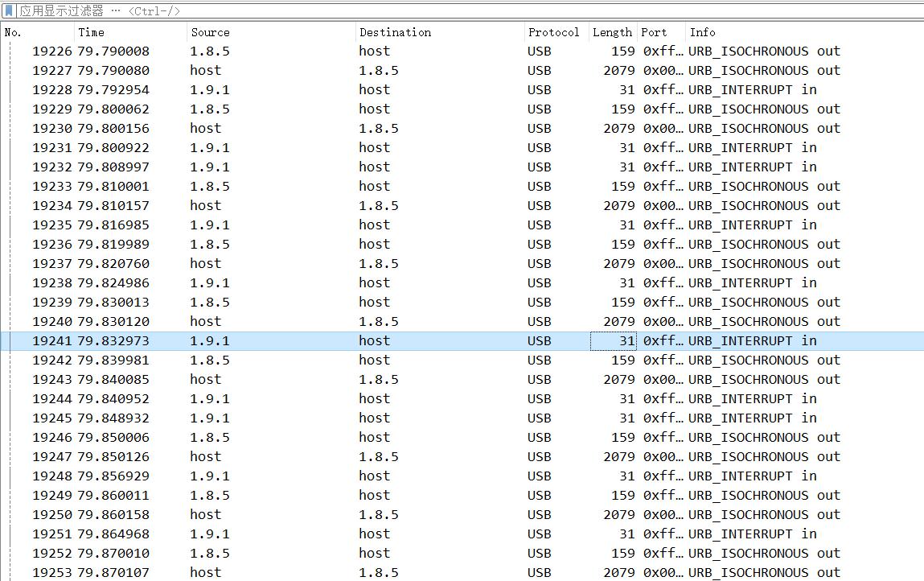The image size is (924, 581).
Task: Click the Port column header
Action: pyautogui.click(x=661, y=32)
